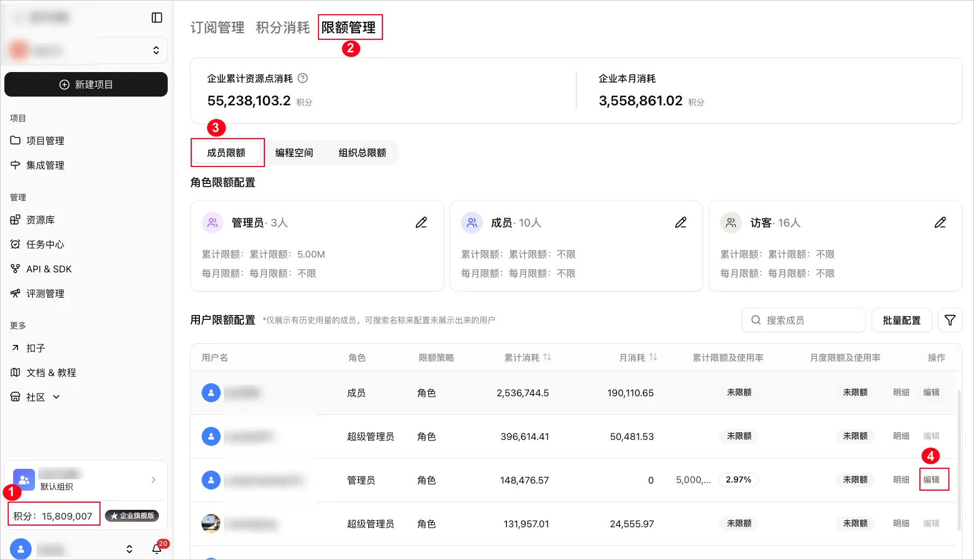The height and width of the screenshot is (560, 974).
Task: Click the 任务中心 icon
Action: point(15,244)
